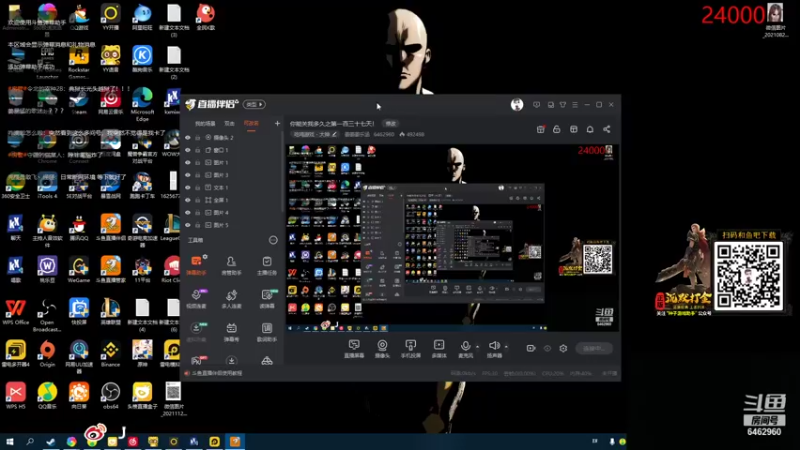
Task: Open Windows Start menu
Action: (10, 442)
